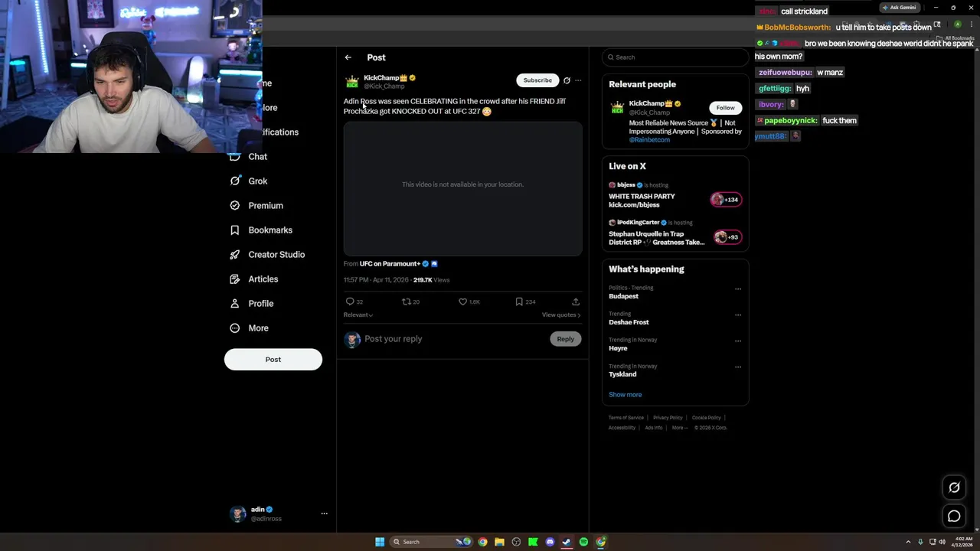Open Grok from the sidebar

[x=257, y=181]
